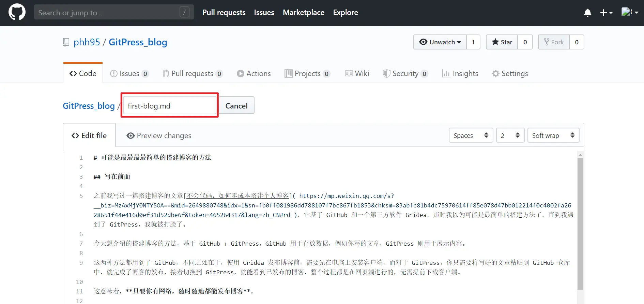Click line number 9 in gutter
644x304 pixels.
click(81, 263)
